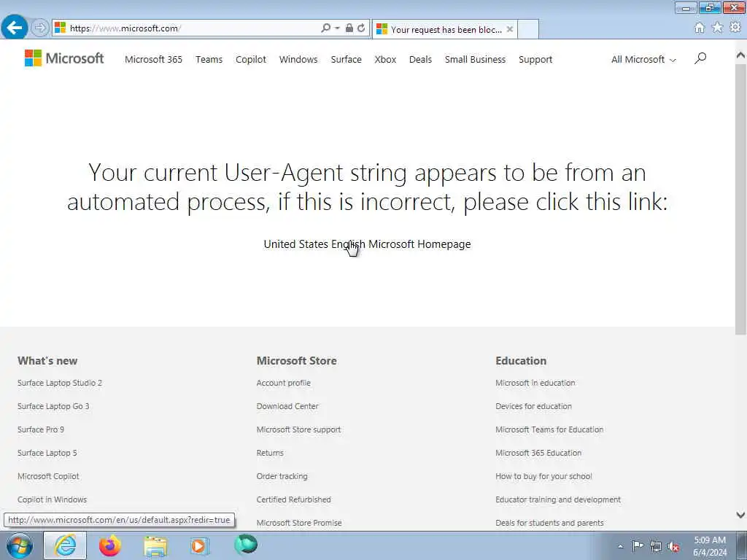Image resolution: width=747 pixels, height=560 pixels.
Task: Click the page scrollbar up arrow
Action: coord(741,55)
